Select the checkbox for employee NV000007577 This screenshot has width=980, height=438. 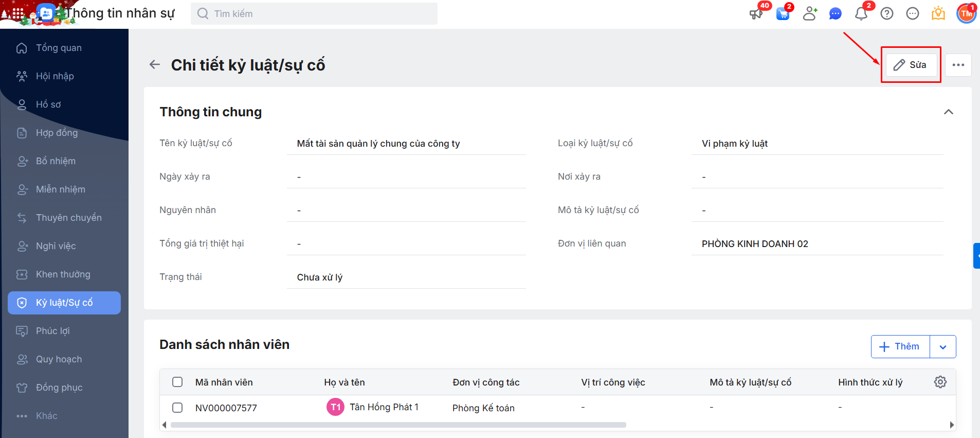177,408
